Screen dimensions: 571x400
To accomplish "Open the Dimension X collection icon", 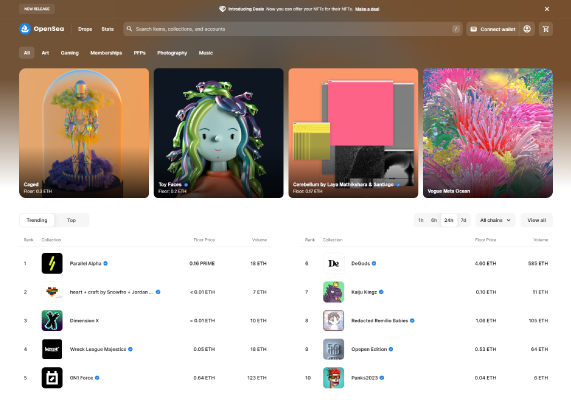I will (x=52, y=321).
